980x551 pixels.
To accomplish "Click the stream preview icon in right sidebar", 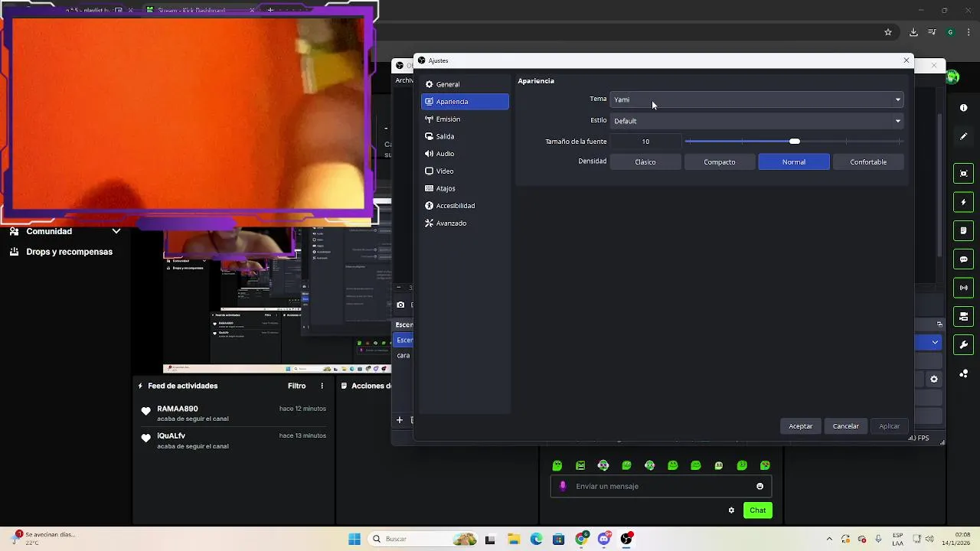I will tap(963, 174).
